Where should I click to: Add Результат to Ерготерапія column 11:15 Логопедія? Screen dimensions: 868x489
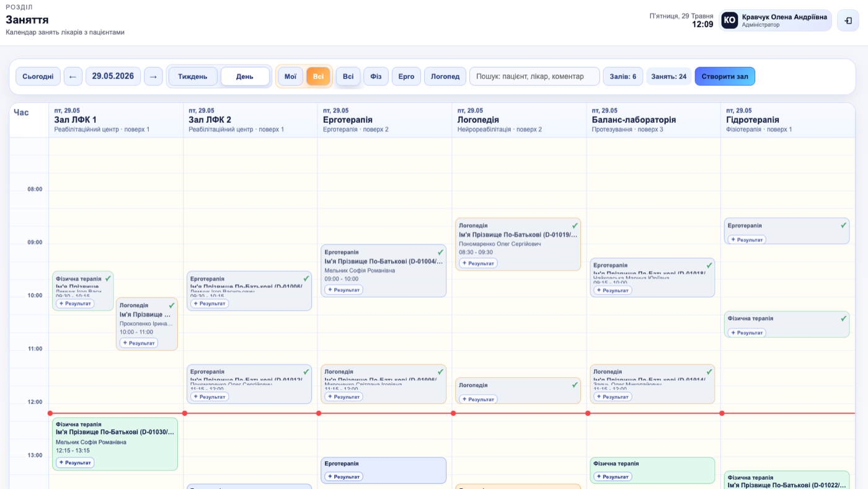[x=343, y=397]
